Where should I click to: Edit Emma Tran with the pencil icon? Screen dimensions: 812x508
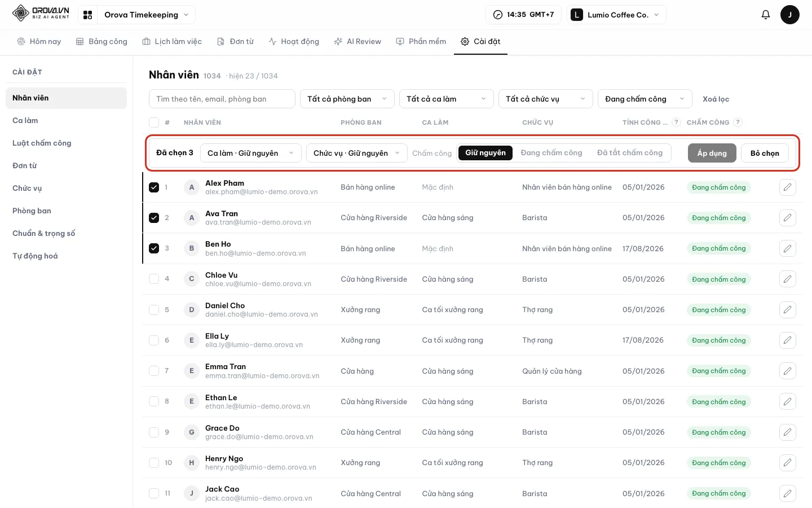[x=787, y=371]
